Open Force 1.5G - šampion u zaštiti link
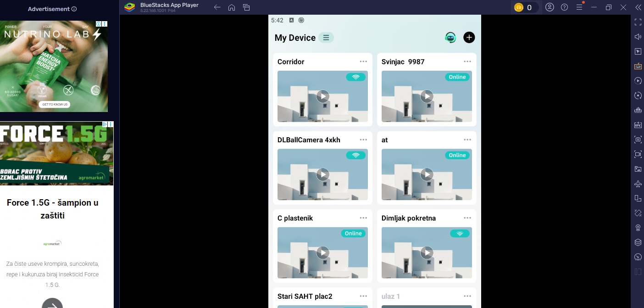644x308 pixels. (53, 209)
